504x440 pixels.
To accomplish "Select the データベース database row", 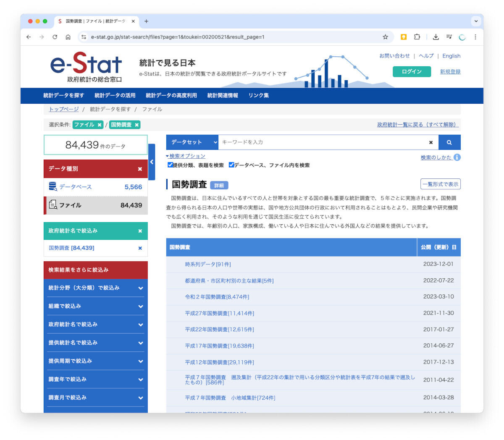I will point(96,187).
